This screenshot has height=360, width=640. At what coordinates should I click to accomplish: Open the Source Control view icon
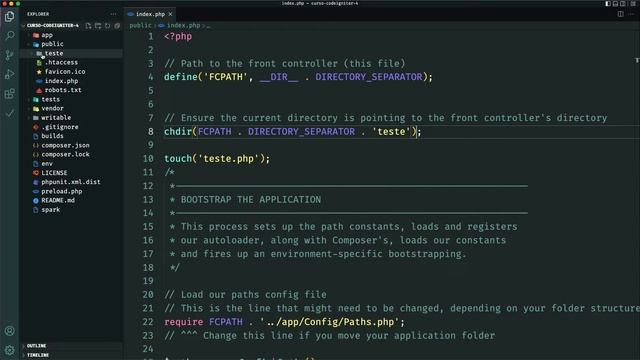coord(9,55)
